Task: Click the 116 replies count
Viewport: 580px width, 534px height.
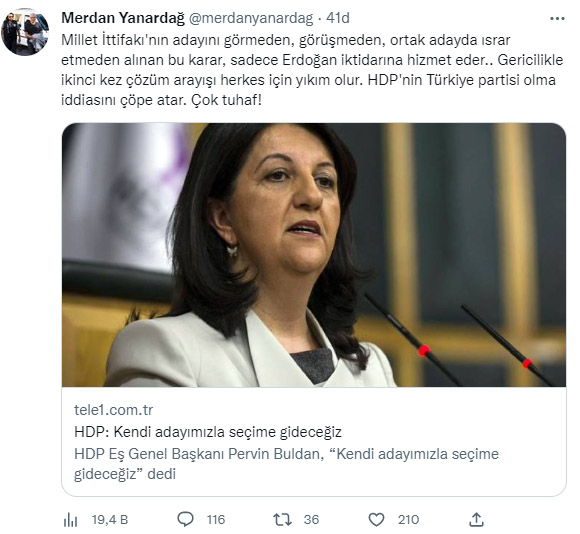Action: 216,520
